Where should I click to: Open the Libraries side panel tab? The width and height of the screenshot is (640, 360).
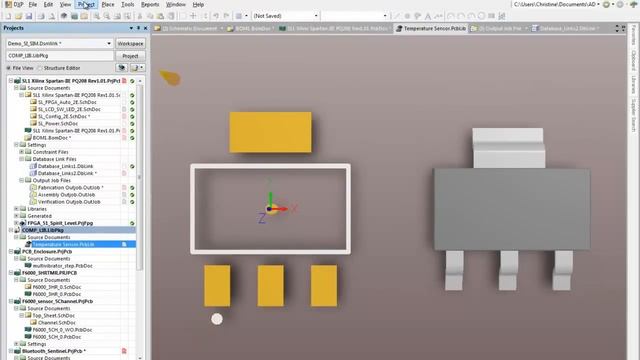(633, 85)
